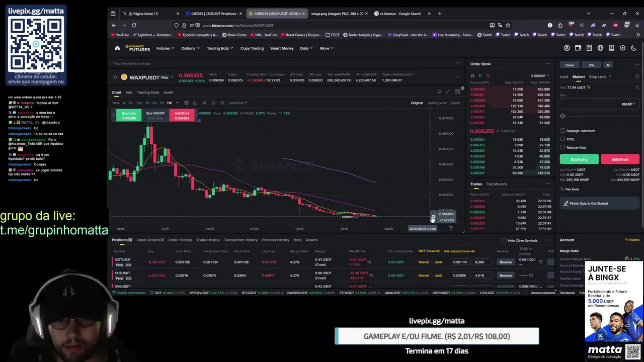644x362 pixels.
Task: Open order book 0.000001 precision dropdown
Action: pyautogui.click(x=539, y=76)
